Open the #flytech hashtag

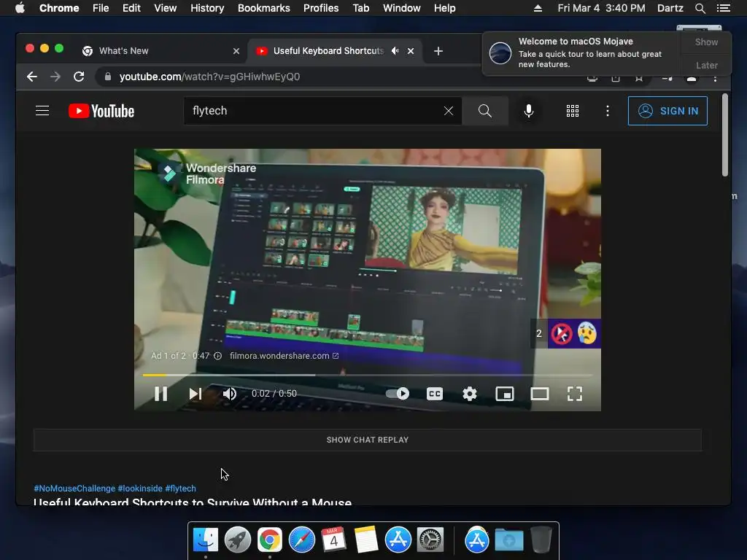pyautogui.click(x=181, y=489)
